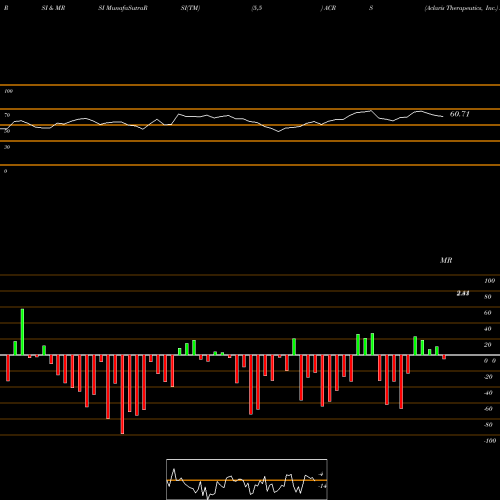Click the 'SI(TM)' header text
Screen dimensions: 500x500
190,8
